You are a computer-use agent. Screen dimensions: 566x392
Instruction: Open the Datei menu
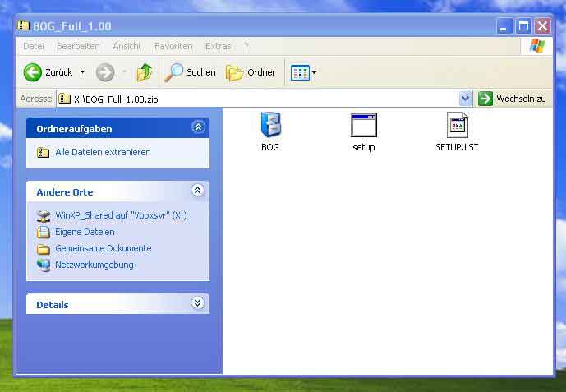(x=34, y=46)
